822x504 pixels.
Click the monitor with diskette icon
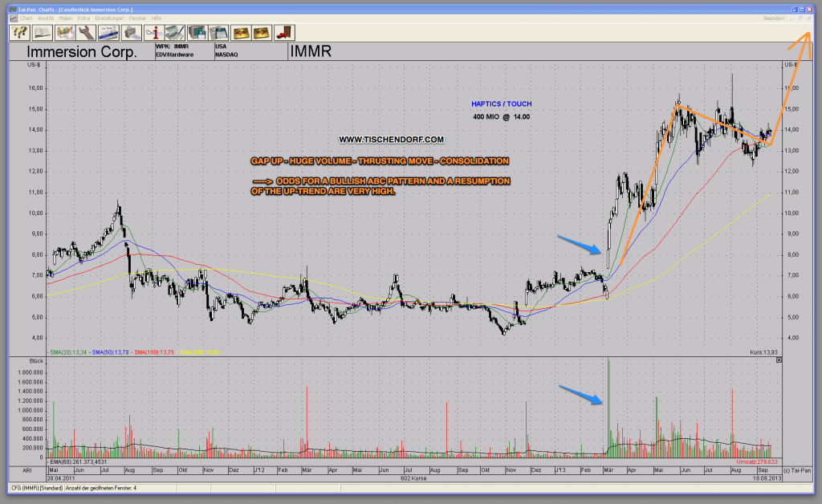pos(196,32)
